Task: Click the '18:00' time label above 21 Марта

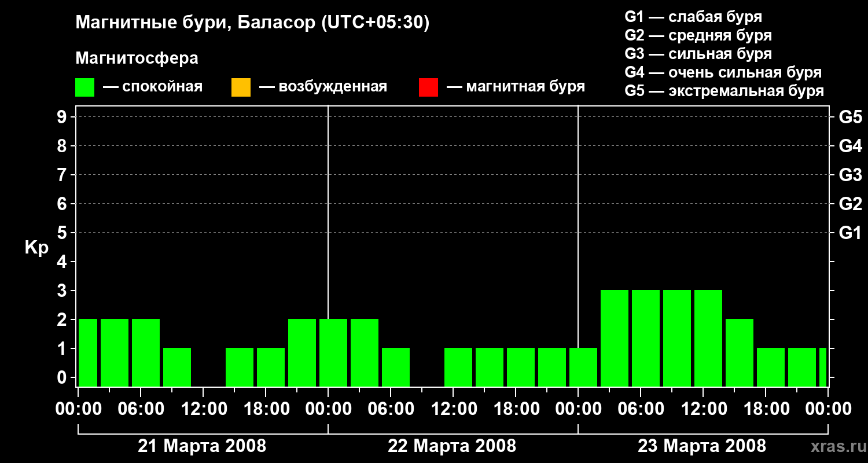Action: (x=266, y=409)
